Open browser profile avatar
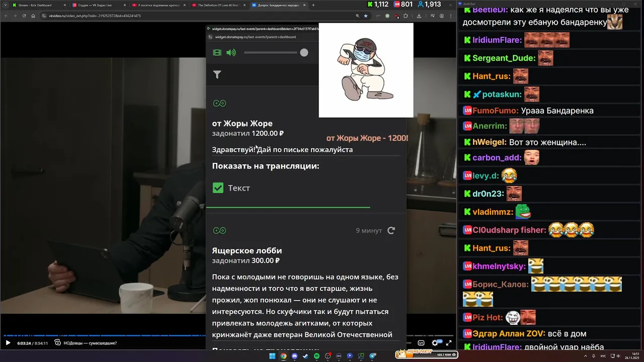The width and height of the screenshot is (644, 362). click(442, 16)
